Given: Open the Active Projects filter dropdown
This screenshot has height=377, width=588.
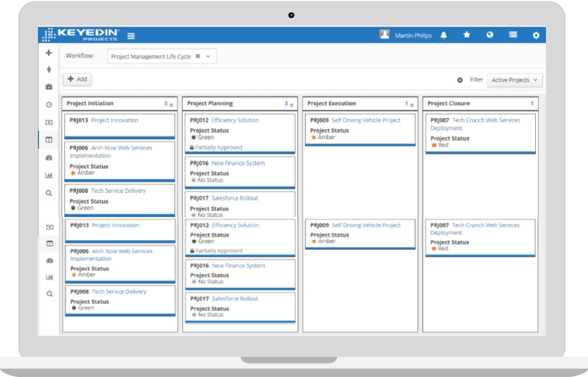Looking at the screenshot, I should pos(515,80).
